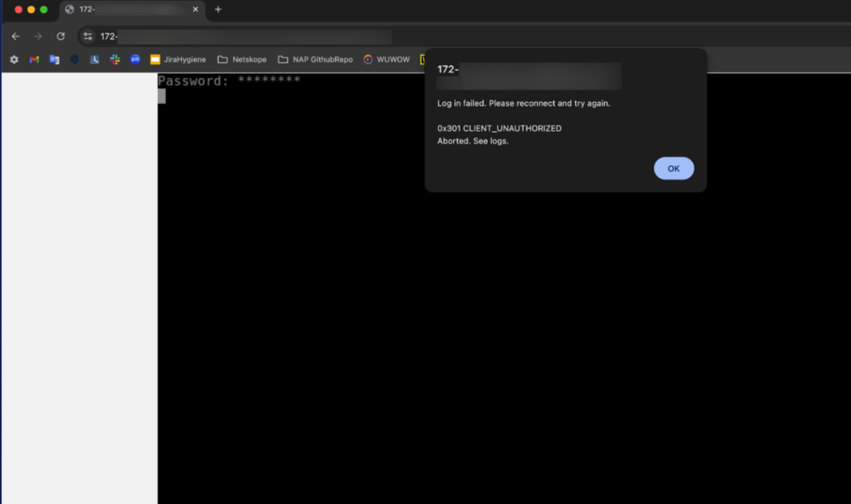Open the JiraHygiene bookmark
The height and width of the screenshot is (504, 851).
coord(181,60)
